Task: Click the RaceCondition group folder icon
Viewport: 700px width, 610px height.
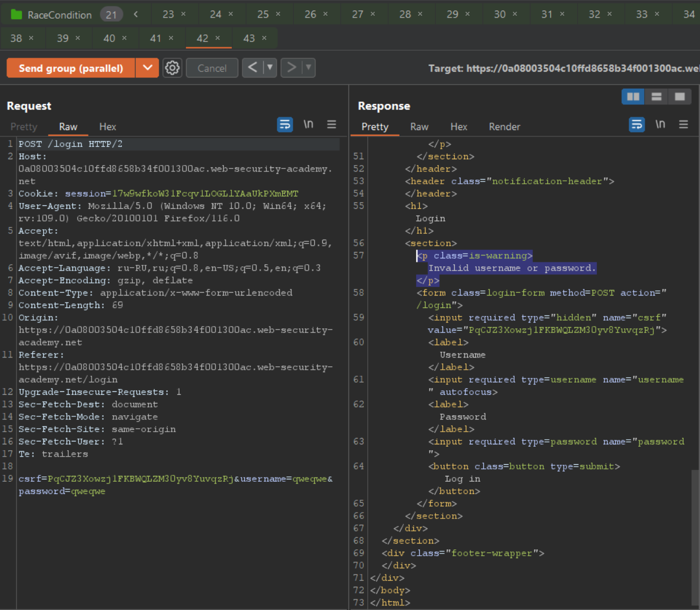Action: click(16, 15)
